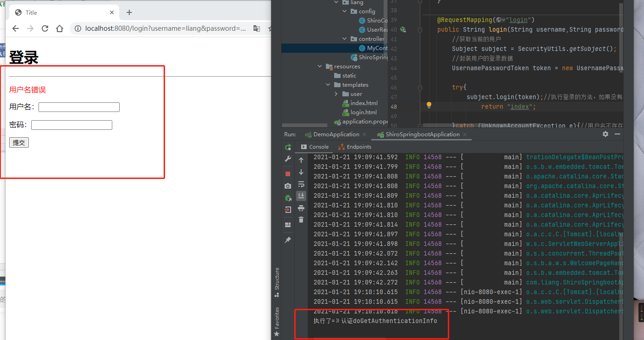The height and width of the screenshot is (340, 644).
Task: Print the console output
Action: pos(301,208)
